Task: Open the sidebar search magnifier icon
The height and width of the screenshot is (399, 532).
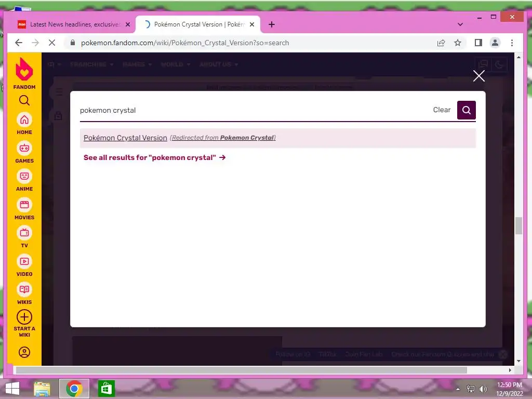Action: click(x=24, y=100)
